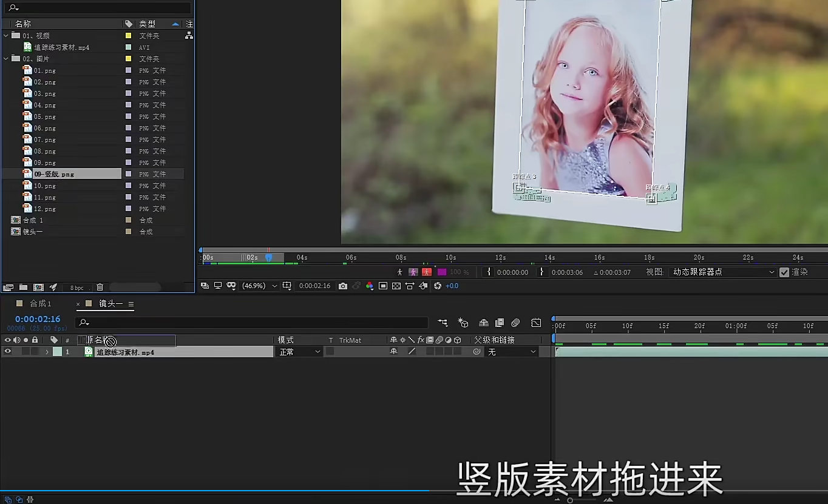828x504 pixels.
Task: Click the project flowchart icon in header
Action: click(x=189, y=36)
